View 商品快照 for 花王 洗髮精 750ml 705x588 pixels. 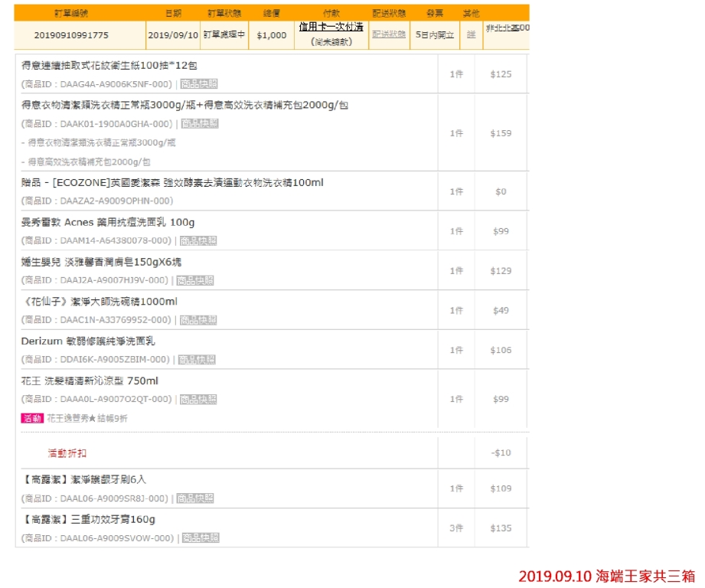pos(198,399)
